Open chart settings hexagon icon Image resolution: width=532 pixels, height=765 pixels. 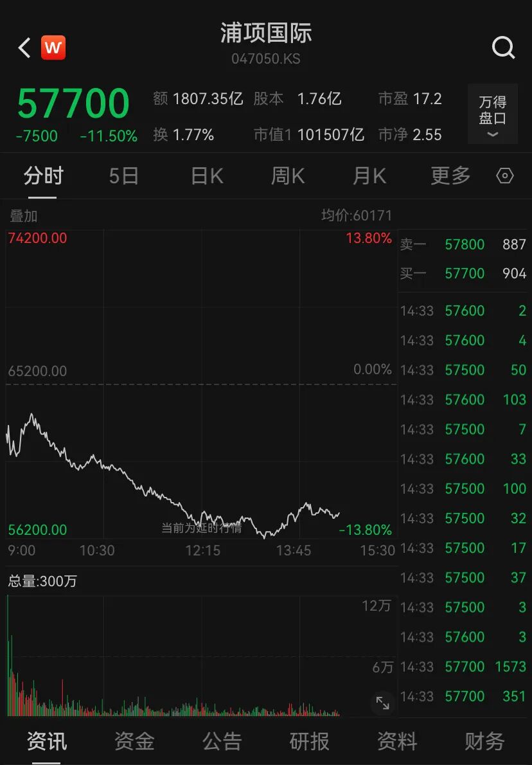point(504,175)
